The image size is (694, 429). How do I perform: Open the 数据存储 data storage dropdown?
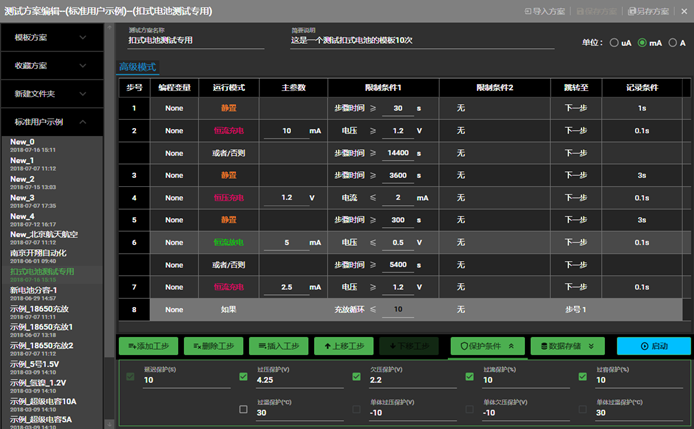click(566, 345)
